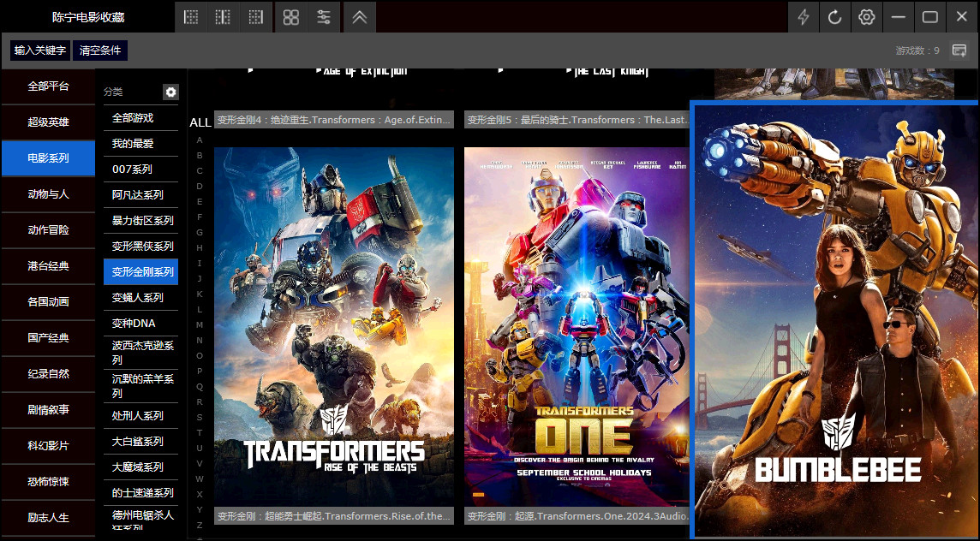The image size is (980, 541).
Task: Open the Transformers Rise of the Beasts poster
Action: [x=333, y=327]
